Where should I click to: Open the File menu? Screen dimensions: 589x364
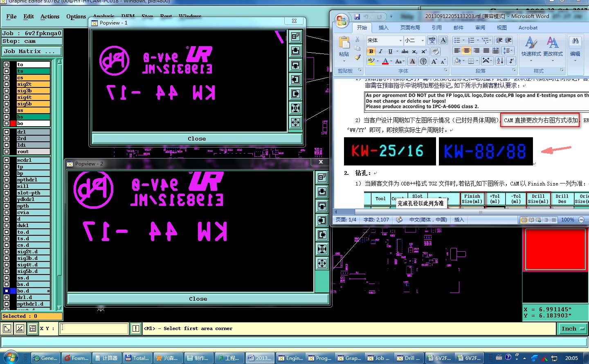click(11, 16)
